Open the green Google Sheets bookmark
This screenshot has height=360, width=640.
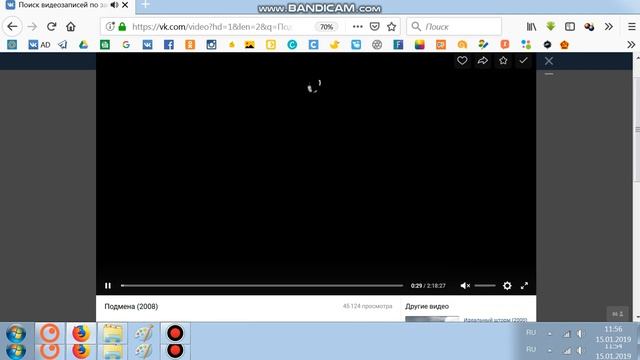(105, 44)
